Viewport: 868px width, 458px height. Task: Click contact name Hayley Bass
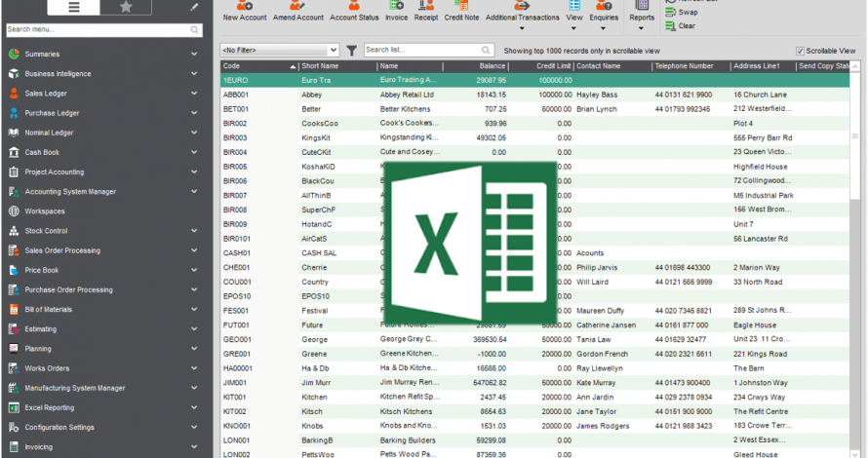[598, 95]
